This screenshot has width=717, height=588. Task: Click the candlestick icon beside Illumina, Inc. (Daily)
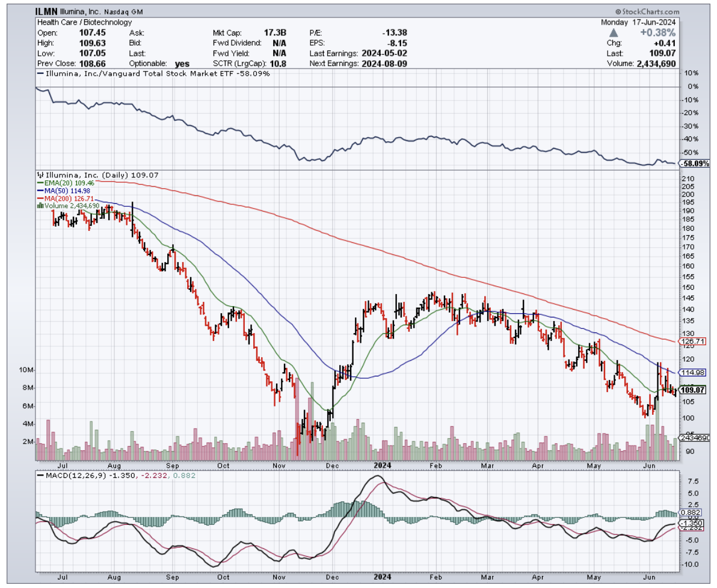pyautogui.click(x=38, y=175)
